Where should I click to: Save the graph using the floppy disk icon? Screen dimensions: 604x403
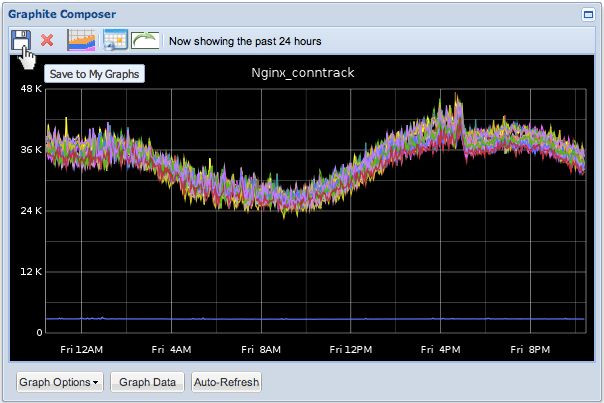click(21, 40)
